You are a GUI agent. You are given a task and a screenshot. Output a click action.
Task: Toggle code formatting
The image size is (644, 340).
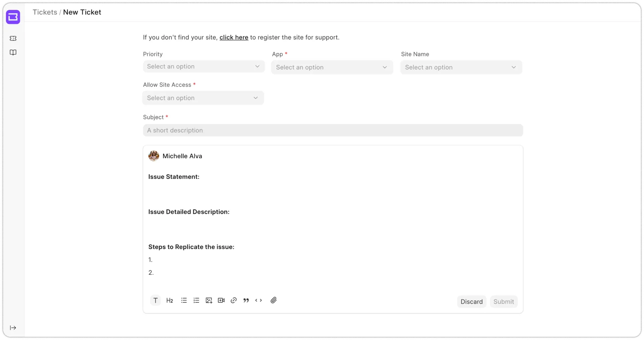tap(258, 300)
